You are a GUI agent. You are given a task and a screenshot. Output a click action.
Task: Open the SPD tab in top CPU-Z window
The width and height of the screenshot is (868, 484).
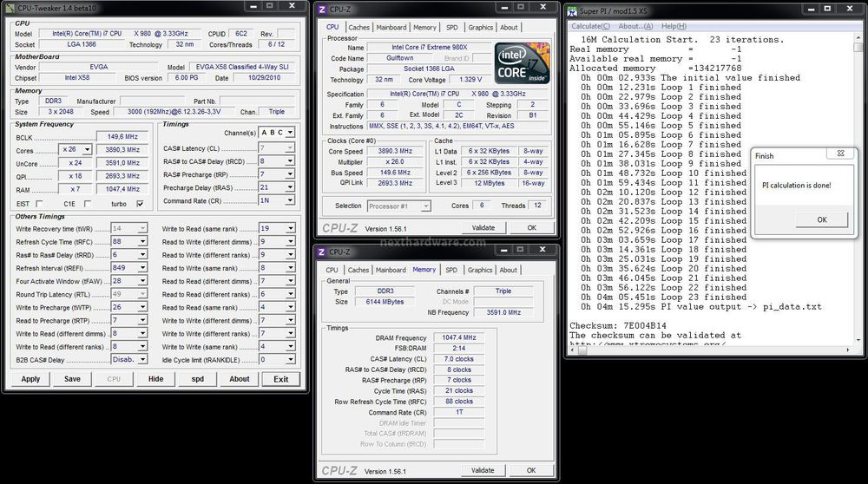click(451, 27)
